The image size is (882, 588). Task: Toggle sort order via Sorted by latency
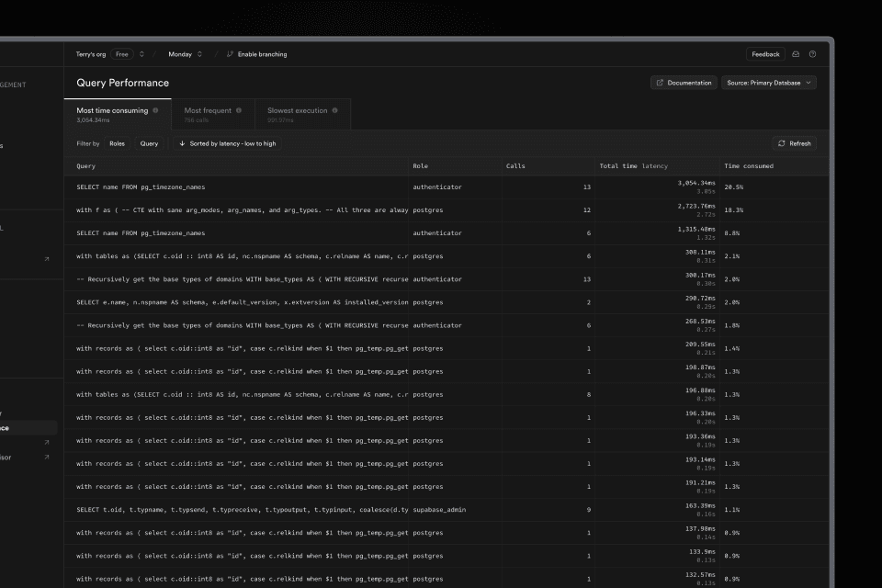227,143
